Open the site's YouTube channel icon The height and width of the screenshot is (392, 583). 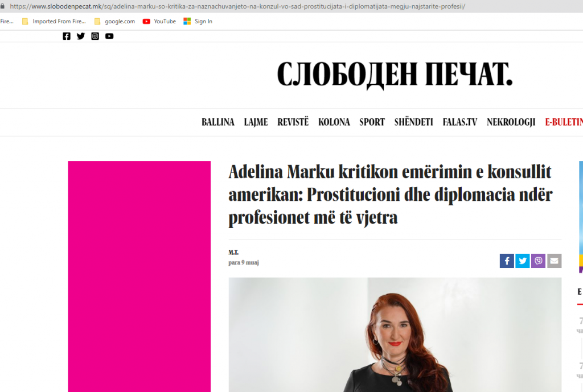pyautogui.click(x=109, y=36)
